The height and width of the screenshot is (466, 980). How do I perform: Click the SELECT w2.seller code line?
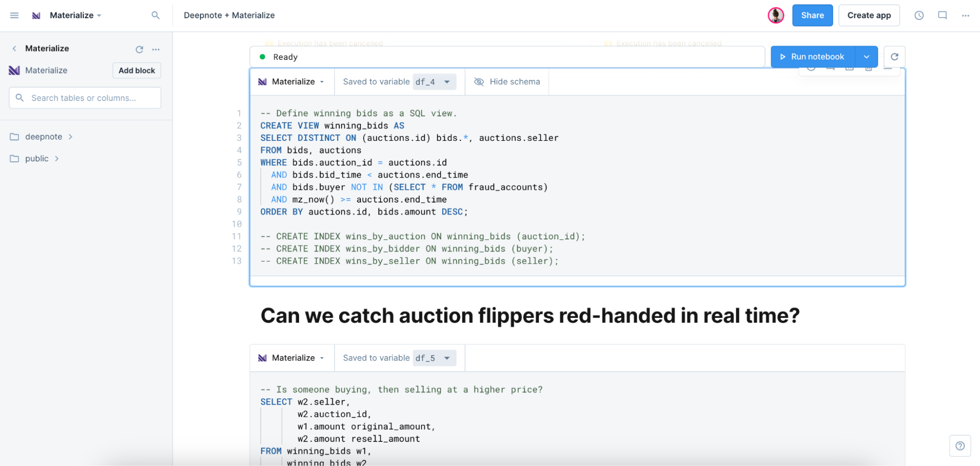[305, 402]
